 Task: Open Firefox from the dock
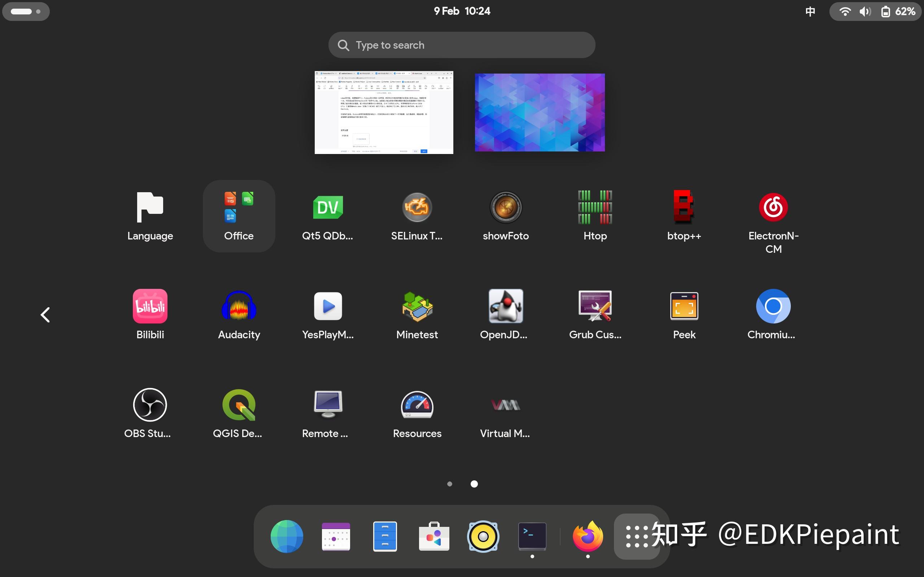click(588, 536)
